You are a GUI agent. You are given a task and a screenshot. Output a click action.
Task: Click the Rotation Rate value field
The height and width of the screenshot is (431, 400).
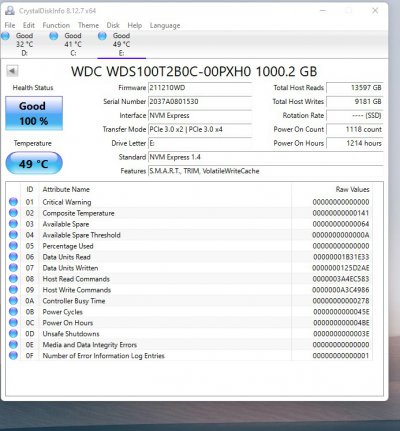coord(355,116)
